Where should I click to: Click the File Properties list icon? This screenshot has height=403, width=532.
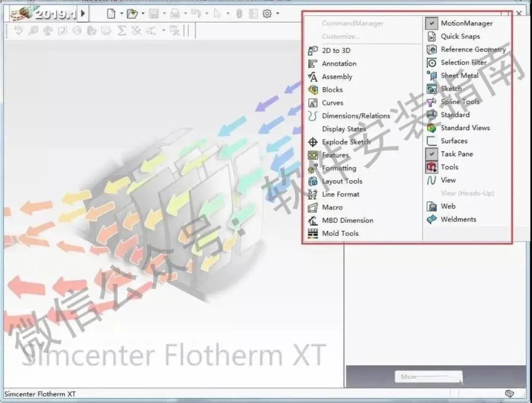[x=253, y=14]
